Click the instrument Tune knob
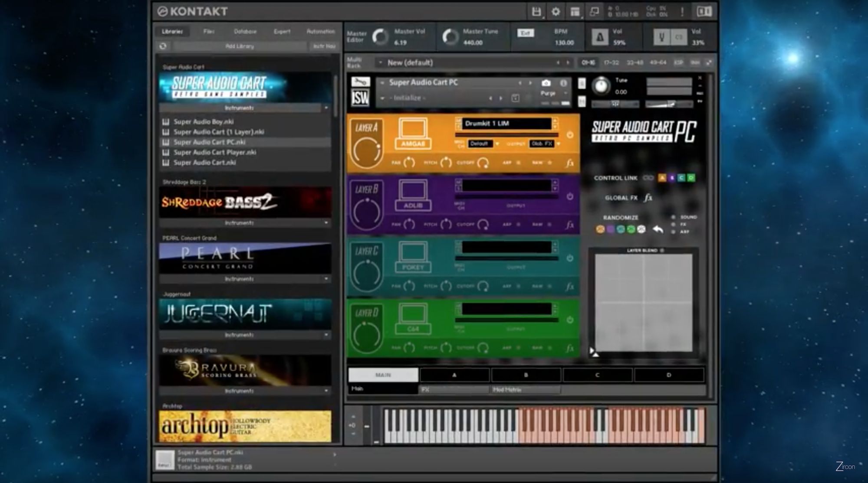 (x=601, y=86)
